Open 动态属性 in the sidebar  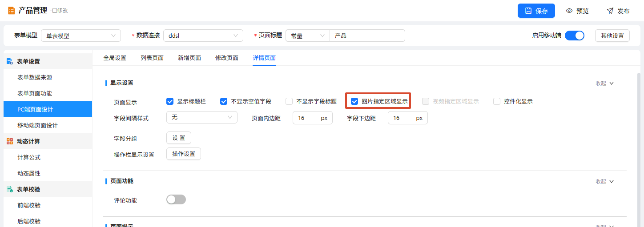coord(48,173)
